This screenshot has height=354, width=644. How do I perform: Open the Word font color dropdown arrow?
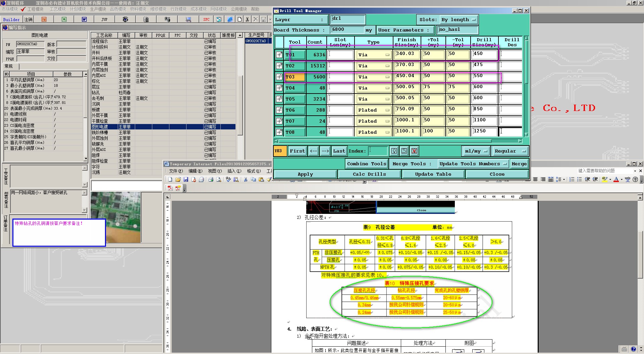(622, 179)
